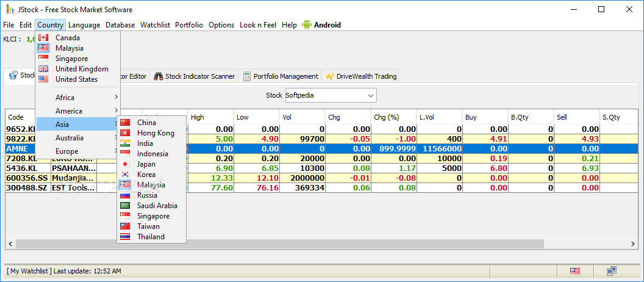This screenshot has width=644, height=282.
Task: Switch to the DriveWealth Trading tab
Action: [x=361, y=76]
